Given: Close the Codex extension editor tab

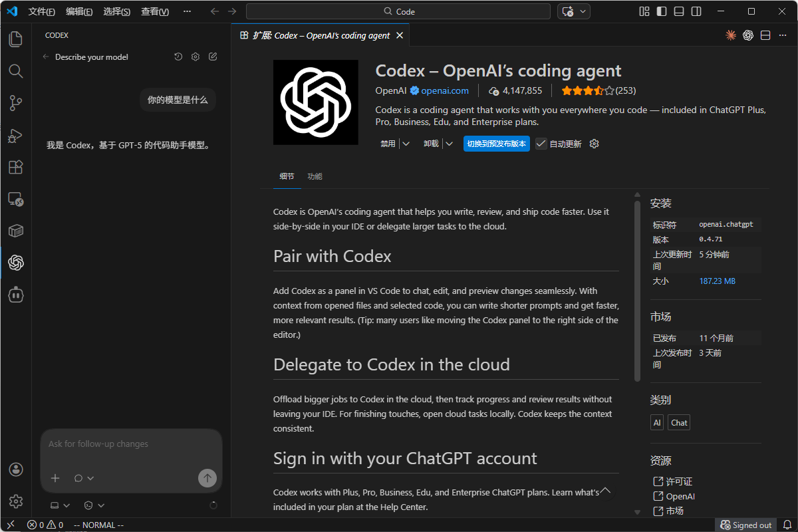Looking at the screenshot, I should click(x=400, y=35).
